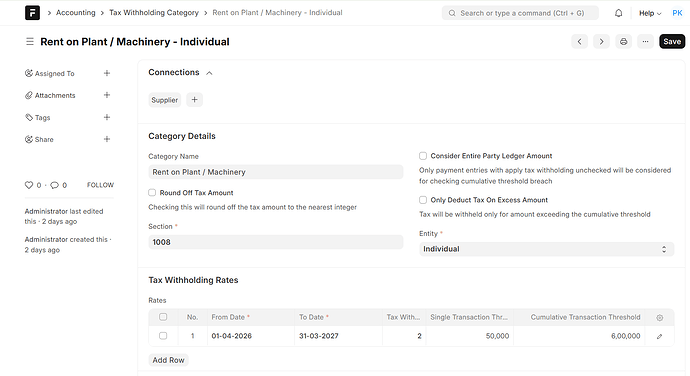Save the document
The height and width of the screenshot is (376, 690).
point(672,41)
